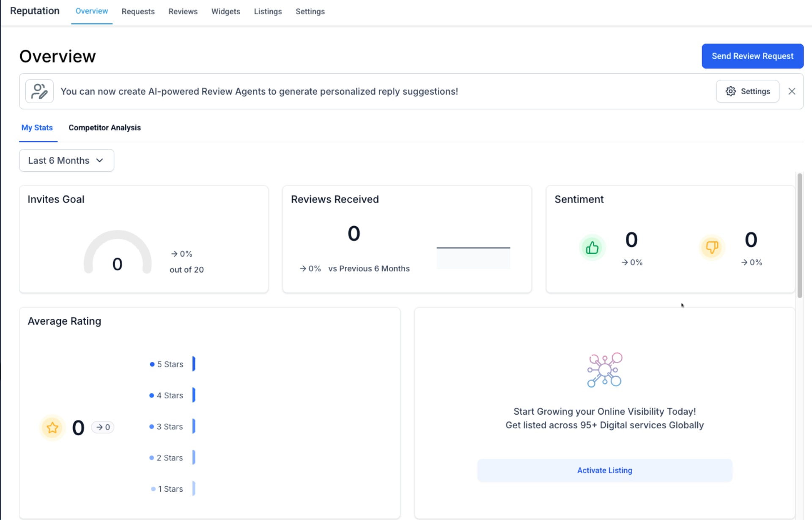Dismiss the AI Review Agents banner
This screenshot has width=812, height=520.
792,91
